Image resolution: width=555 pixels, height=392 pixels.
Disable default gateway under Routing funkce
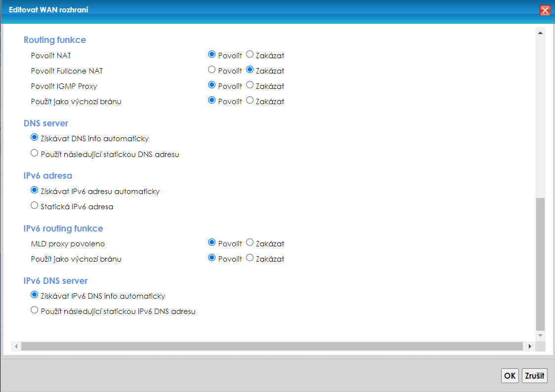[x=250, y=101]
